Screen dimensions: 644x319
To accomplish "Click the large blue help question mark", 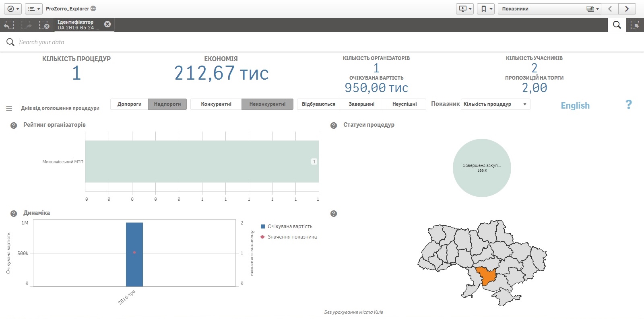I will point(628,105).
